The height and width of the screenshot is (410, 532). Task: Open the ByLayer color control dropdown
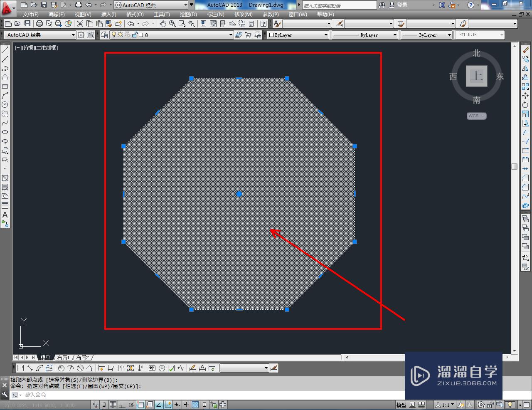tap(298, 35)
